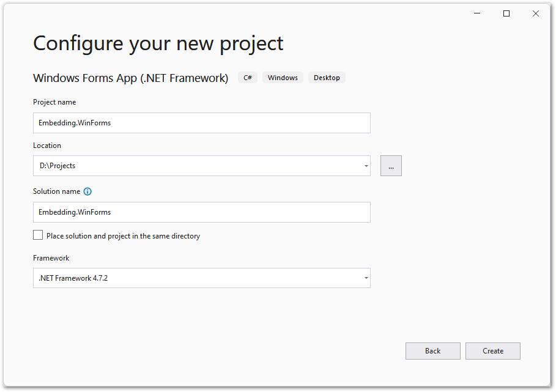This screenshot has width=556, height=392.
Task: Enable Place solution and project in same directory
Action: (38, 235)
